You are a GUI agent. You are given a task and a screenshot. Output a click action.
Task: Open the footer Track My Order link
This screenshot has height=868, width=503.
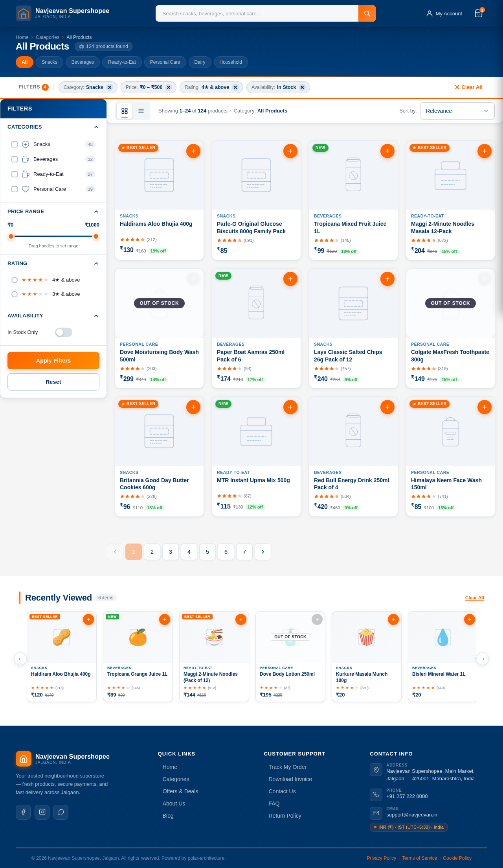288,767
